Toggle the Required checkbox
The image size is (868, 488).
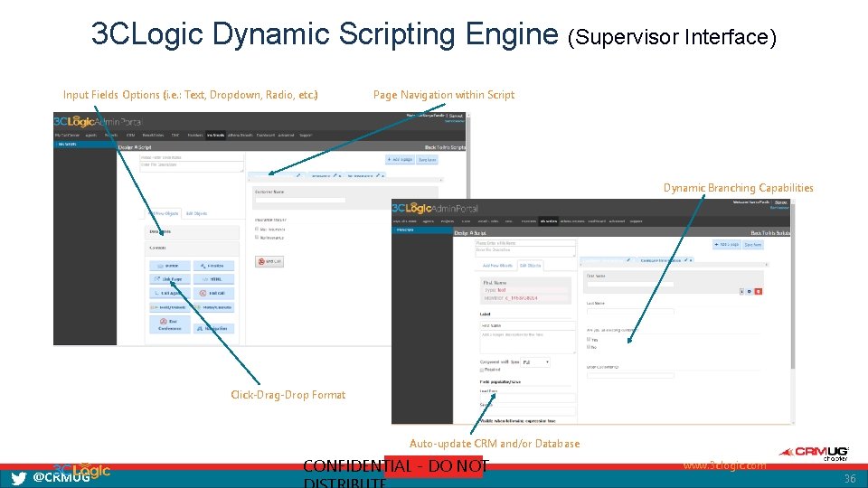(482, 370)
